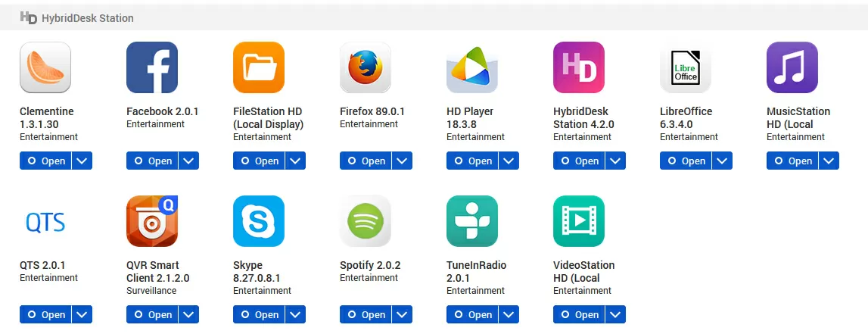Click the 'Clementine 1.3.1.30' title text
This screenshot has width=868, height=334.
[46, 117]
